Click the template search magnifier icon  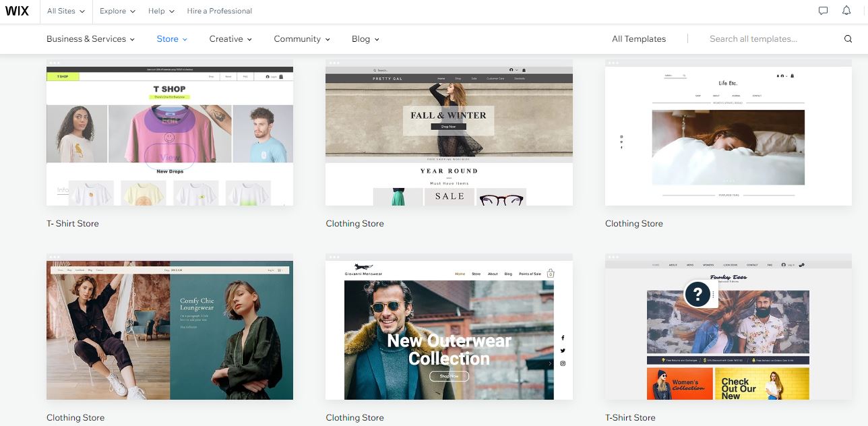(x=848, y=39)
